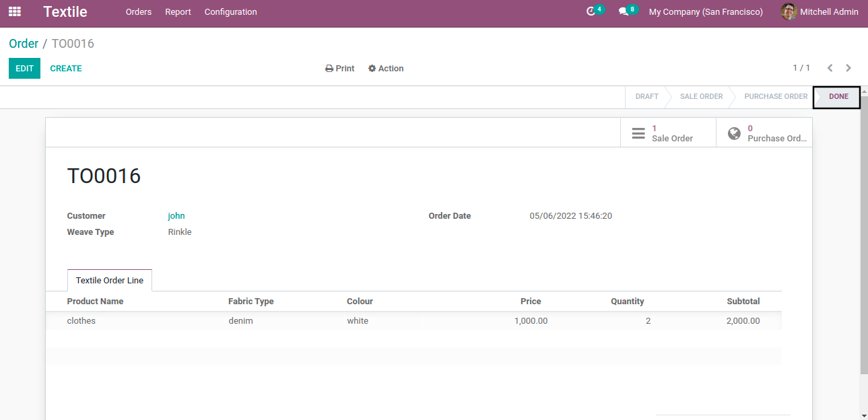Open the Action dropdown
The image size is (868, 420).
point(386,68)
